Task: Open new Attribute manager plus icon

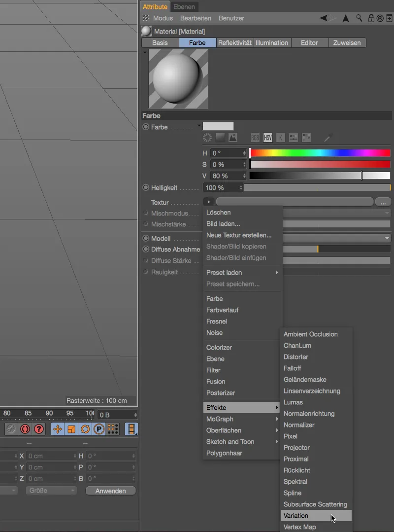Action: tap(389, 18)
